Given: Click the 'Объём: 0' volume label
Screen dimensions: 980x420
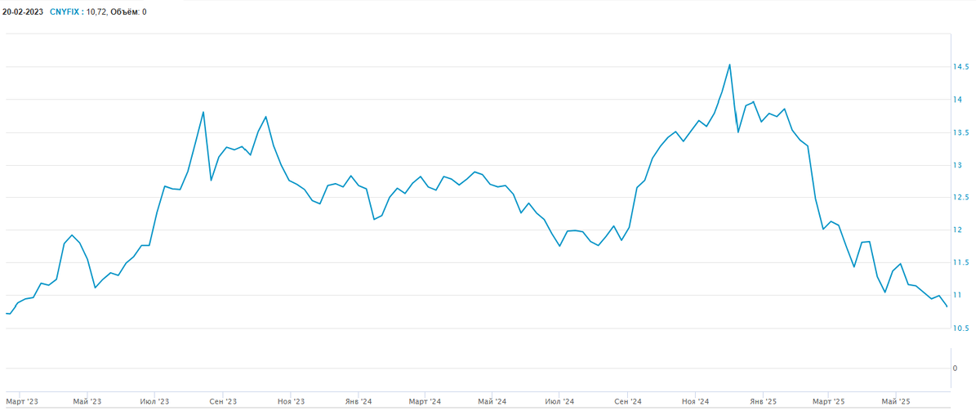Looking at the screenshot, I should coord(128,12).
